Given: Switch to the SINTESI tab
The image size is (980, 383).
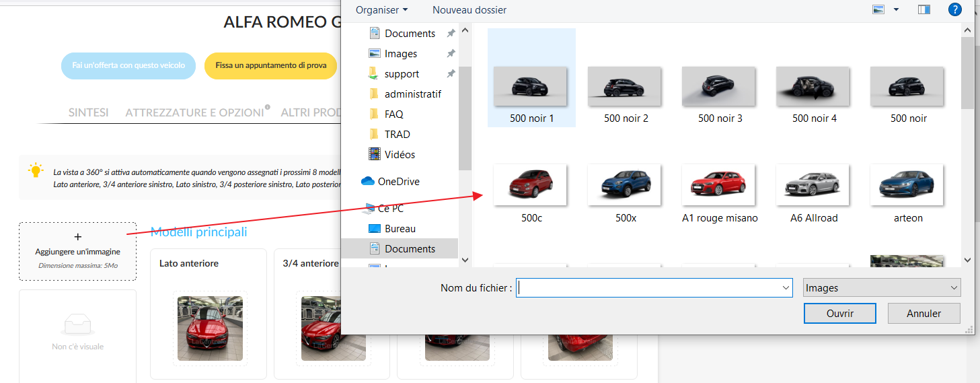Looking at the screenshot, I should pos(89,112).
